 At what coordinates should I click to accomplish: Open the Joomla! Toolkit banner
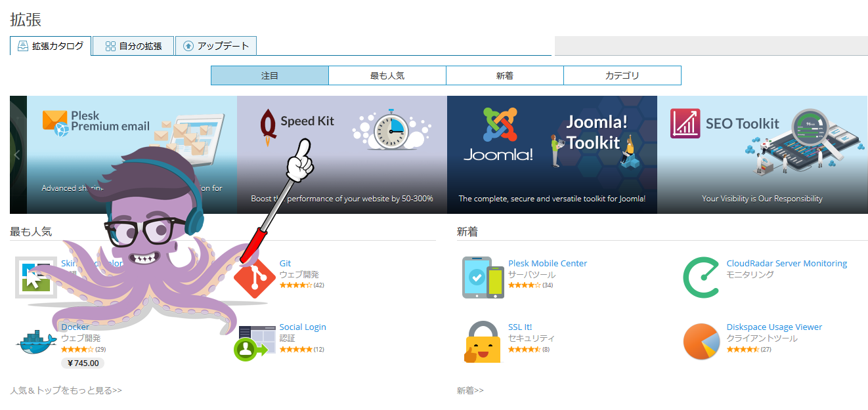pyautogui.click(x=552, y=155)
